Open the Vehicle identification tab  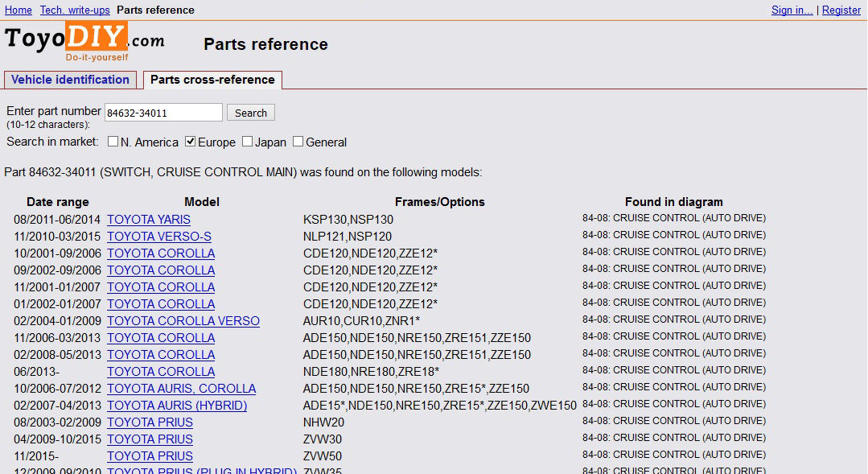coord(70,80)
